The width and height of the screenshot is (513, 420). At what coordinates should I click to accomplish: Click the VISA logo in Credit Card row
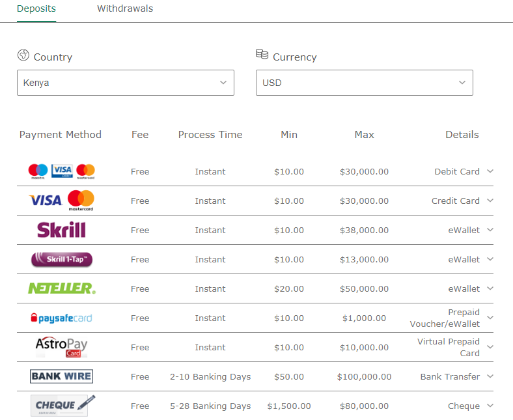pos(46,201)
